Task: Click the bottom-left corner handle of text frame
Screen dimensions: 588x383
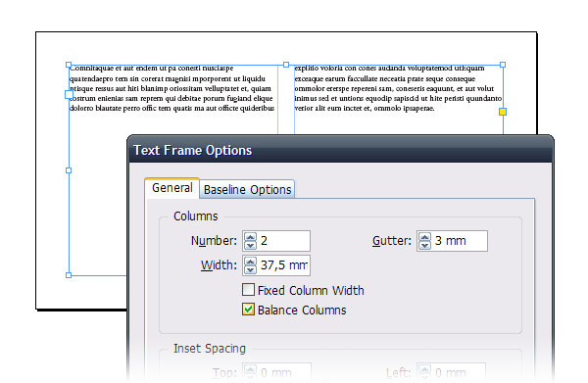Action: [x=69, y=275]
